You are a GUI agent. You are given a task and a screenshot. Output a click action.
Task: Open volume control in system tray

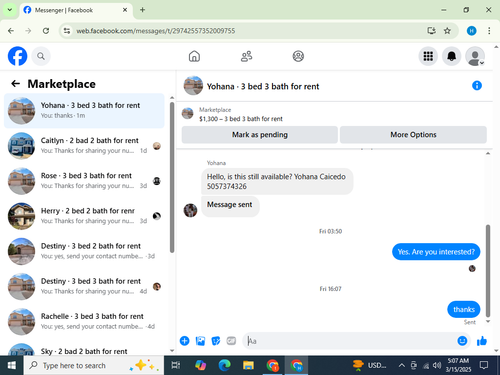[437, 365]
